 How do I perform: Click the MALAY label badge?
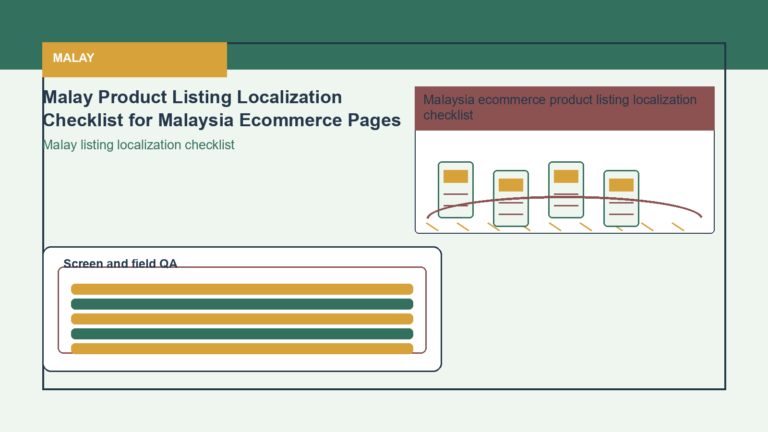point(134,59)
